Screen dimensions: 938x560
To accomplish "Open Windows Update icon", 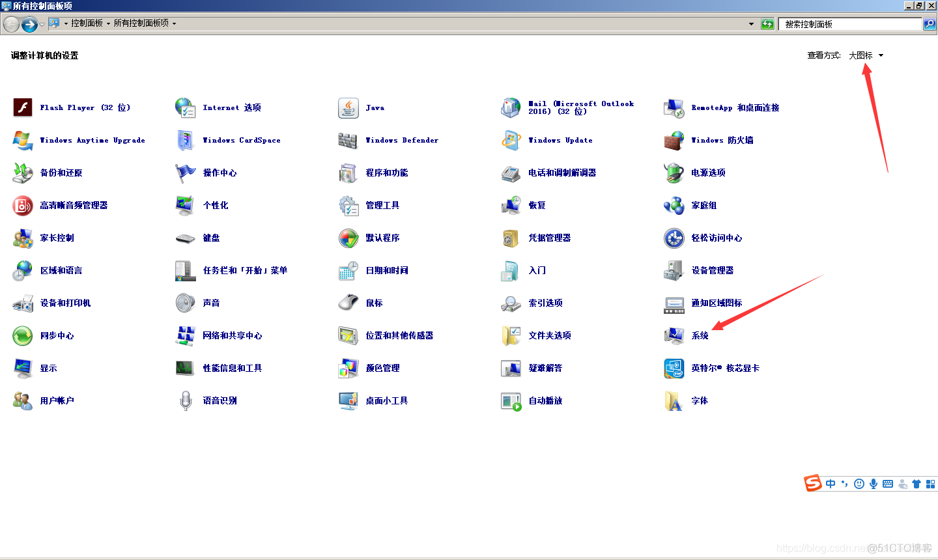I will coord(511,140).
